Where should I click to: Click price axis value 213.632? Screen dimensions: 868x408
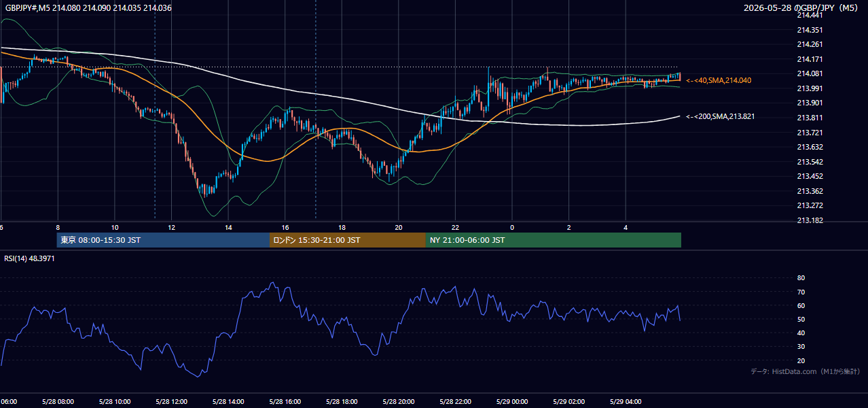coord(810,147)
